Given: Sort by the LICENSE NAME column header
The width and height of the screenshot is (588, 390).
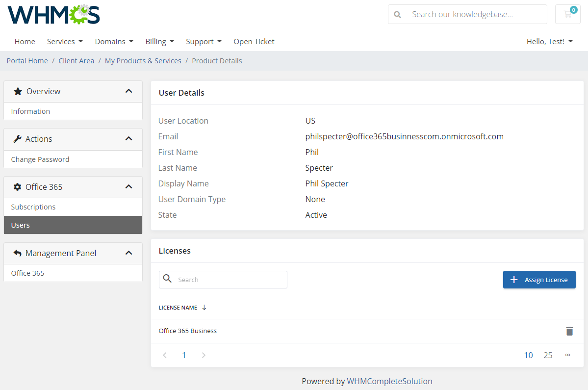Looking at the screenshot, I should pos(178,308).
